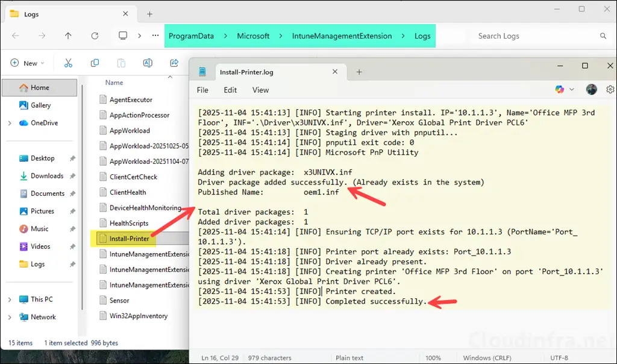The height and width of the screenshot is (364, 617).
Task: Collapse the navigation pane chevron near Name column
Action: pyautogui.click(x=171, y=78)
